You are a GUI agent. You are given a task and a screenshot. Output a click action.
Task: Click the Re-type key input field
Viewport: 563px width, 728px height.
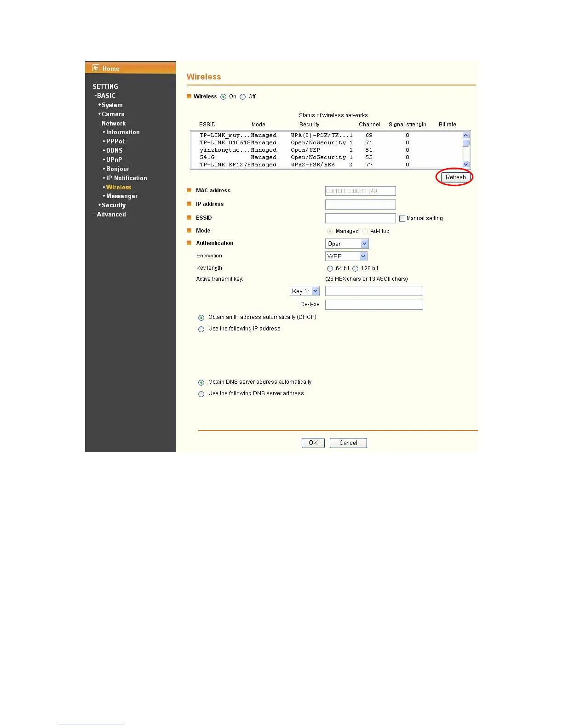(x=374, y=305)
